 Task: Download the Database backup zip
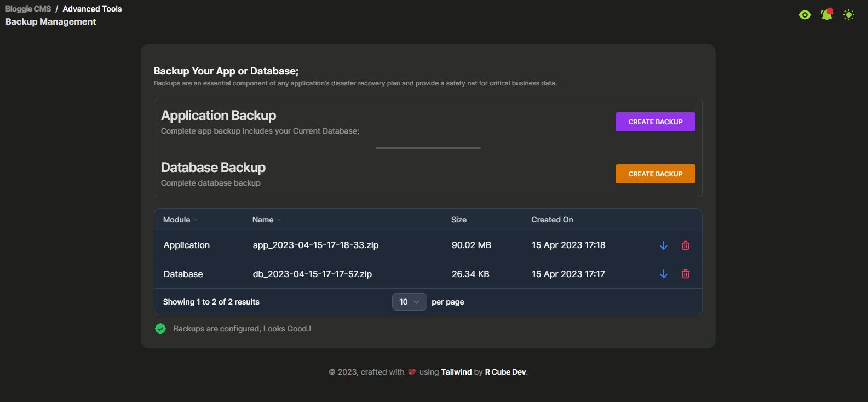663,274
